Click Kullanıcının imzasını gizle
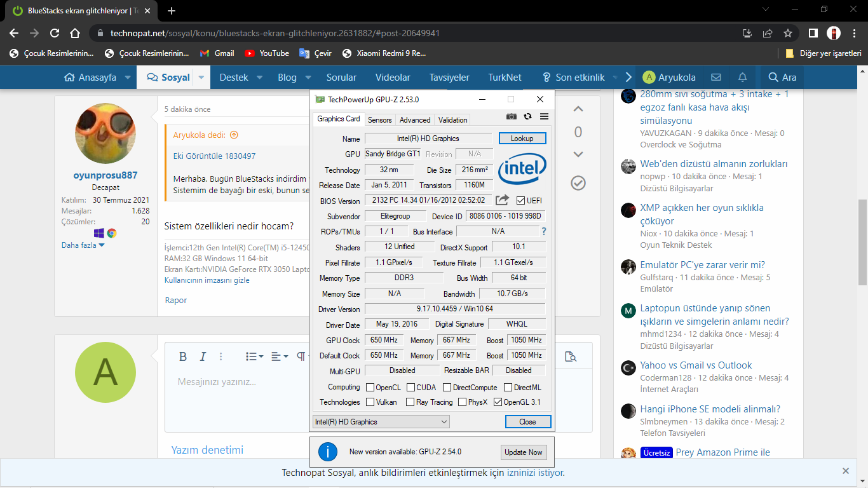Screen dimensions: 868x488 pyautogui.click(x=207, y=280)
